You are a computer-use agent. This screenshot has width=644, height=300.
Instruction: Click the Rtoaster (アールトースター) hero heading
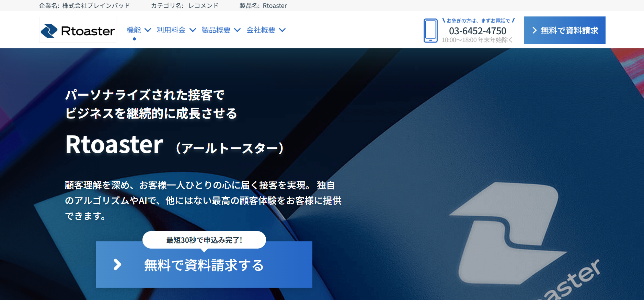tap(175, 145)
